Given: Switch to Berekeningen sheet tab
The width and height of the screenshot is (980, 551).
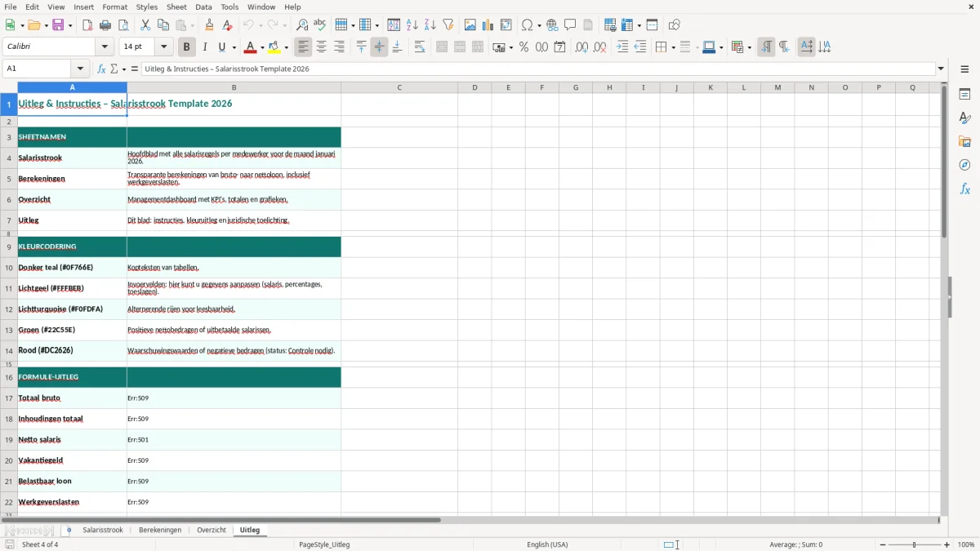Looking at the screenshot, I should click(x=160, y=531).
